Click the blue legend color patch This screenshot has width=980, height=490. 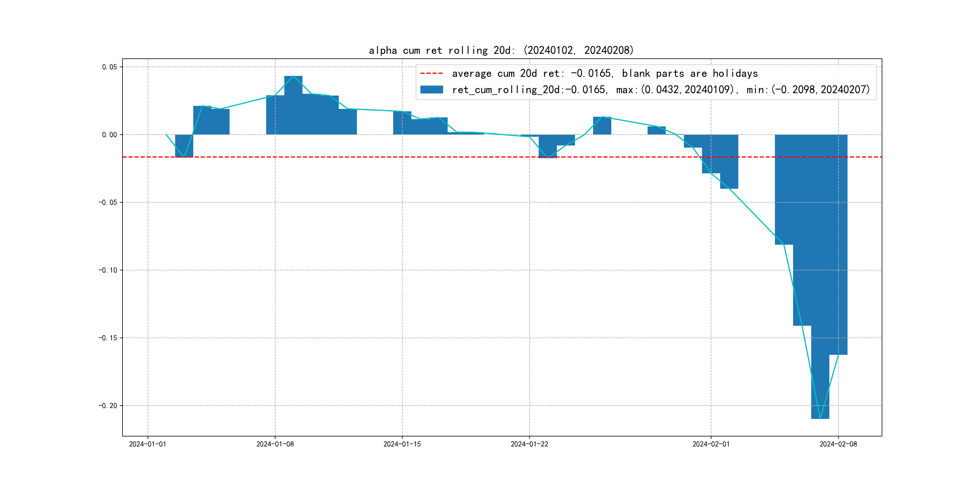431,90
